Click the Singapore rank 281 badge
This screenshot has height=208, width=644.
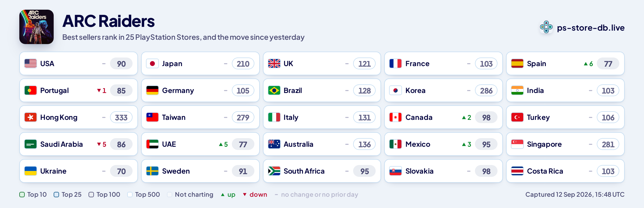pos(608,144)
